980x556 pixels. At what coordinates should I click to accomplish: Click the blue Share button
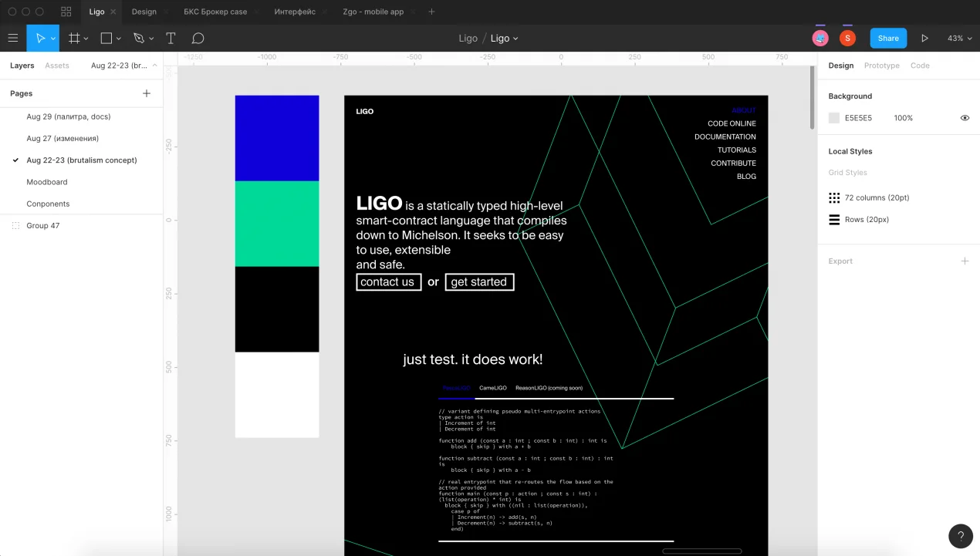point(888,38)
